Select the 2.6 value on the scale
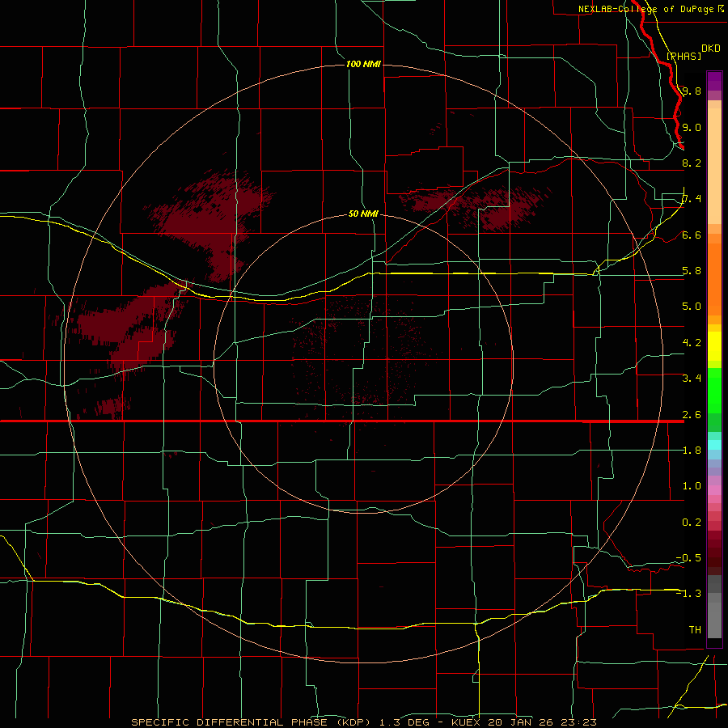This screenshot has width=728, height=728. point(692,415)
